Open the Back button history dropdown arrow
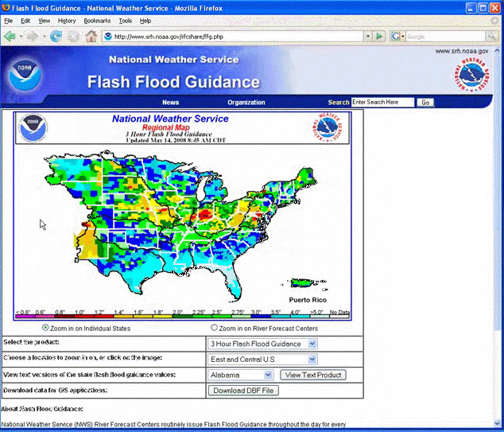Viewport: 504px width, 432px height. 21,37
